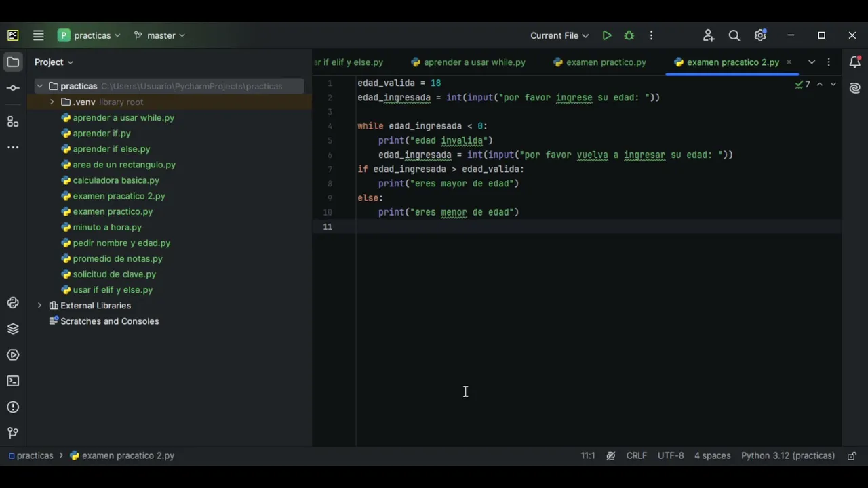Image resolution: width=868 pixels, height=488 pixels.
Task: Expand the .venv folder
Action: 52,102
